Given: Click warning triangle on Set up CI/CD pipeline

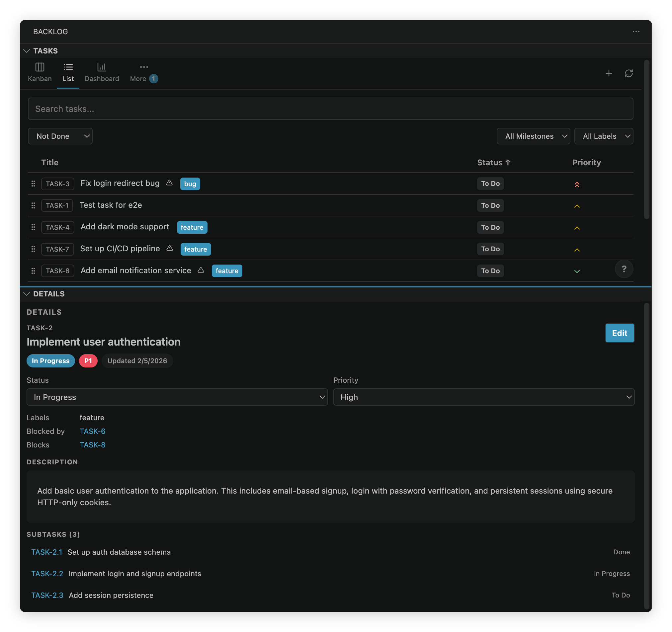Looking at the screenshot, I should pos(170,248).
